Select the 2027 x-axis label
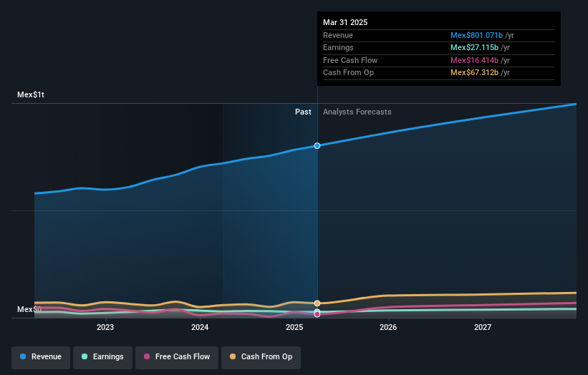 pos(483,327)
